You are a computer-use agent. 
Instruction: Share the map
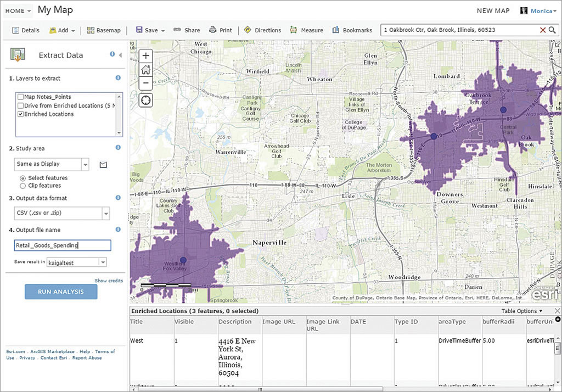pos(187,31)
